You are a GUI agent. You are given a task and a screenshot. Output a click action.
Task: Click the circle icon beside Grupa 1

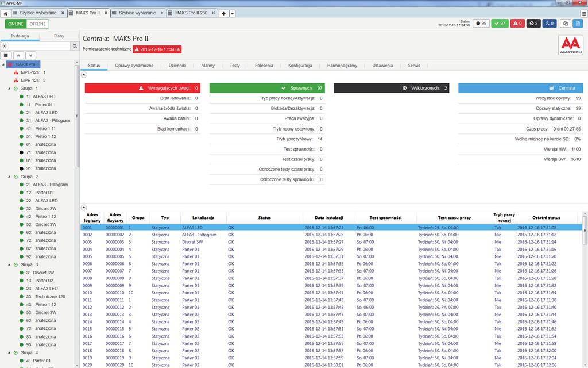tap(16, 89)
